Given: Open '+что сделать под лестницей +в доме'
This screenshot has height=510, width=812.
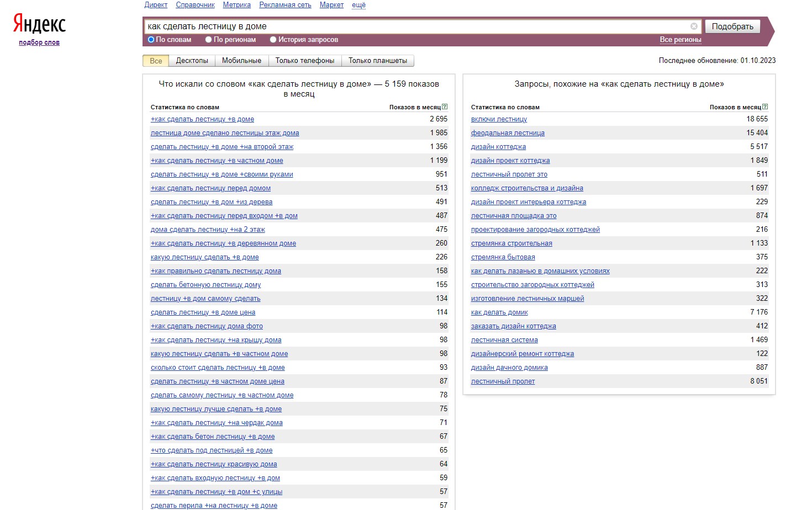Looking at the screenshot, I should pos(212,450).
